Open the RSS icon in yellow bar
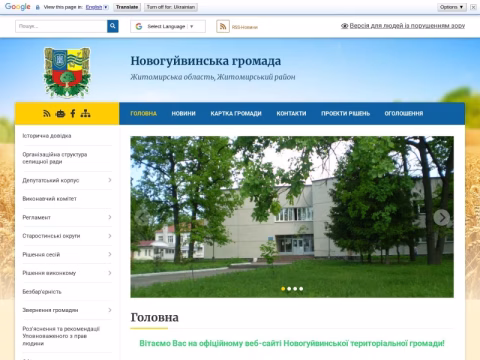 click(x=47, y=114)
